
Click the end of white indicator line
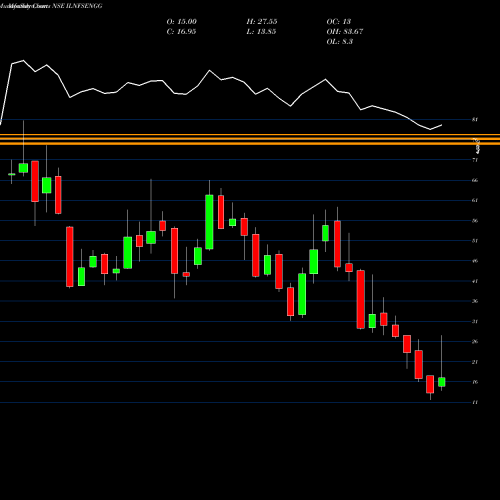point(442,125)
